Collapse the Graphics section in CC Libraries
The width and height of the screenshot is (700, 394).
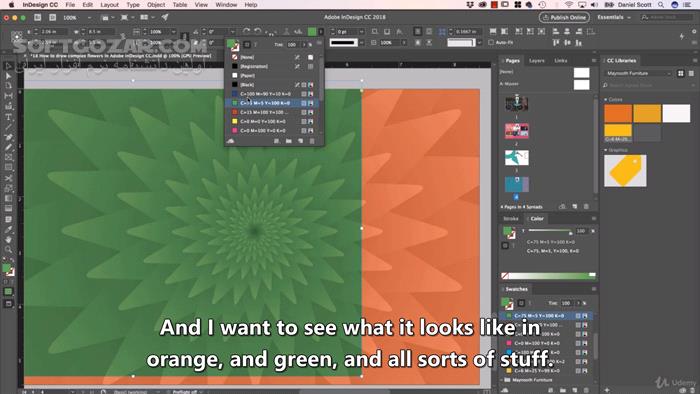(606, 150)
